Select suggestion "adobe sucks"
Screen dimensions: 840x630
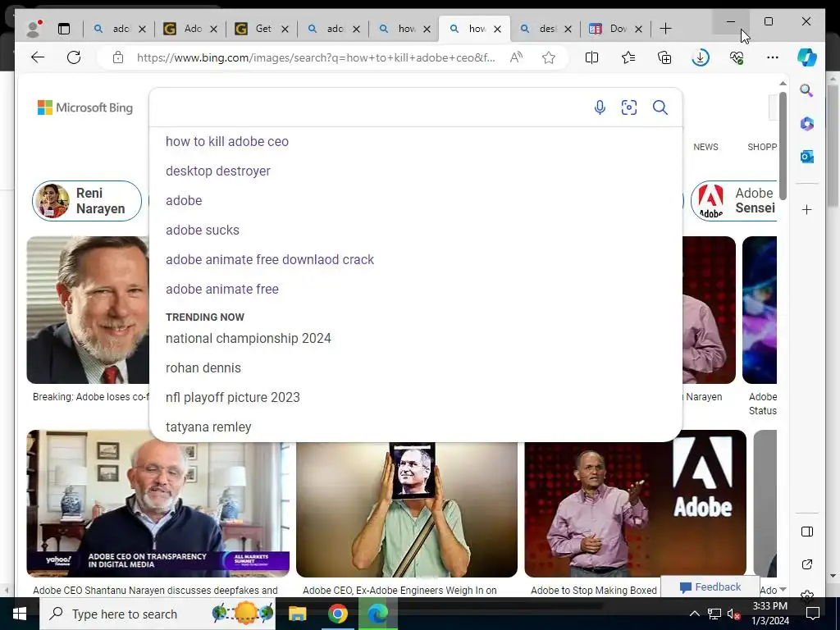(203, 230)
